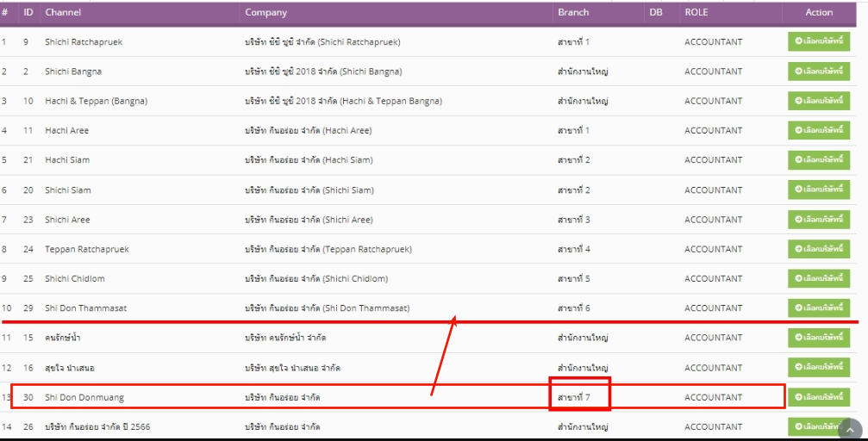
Task: Click company cell containing (Shichi Siam)
Action: (309, 189)
